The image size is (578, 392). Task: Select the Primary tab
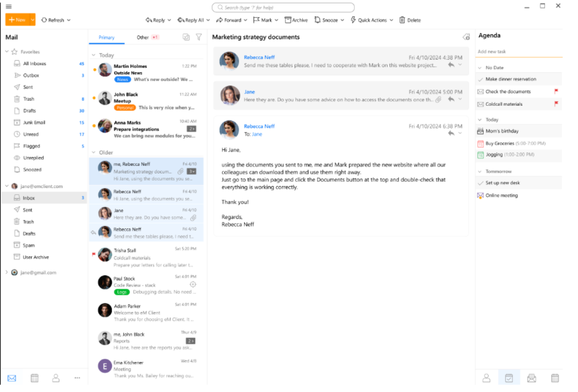(x=106, y=37)
